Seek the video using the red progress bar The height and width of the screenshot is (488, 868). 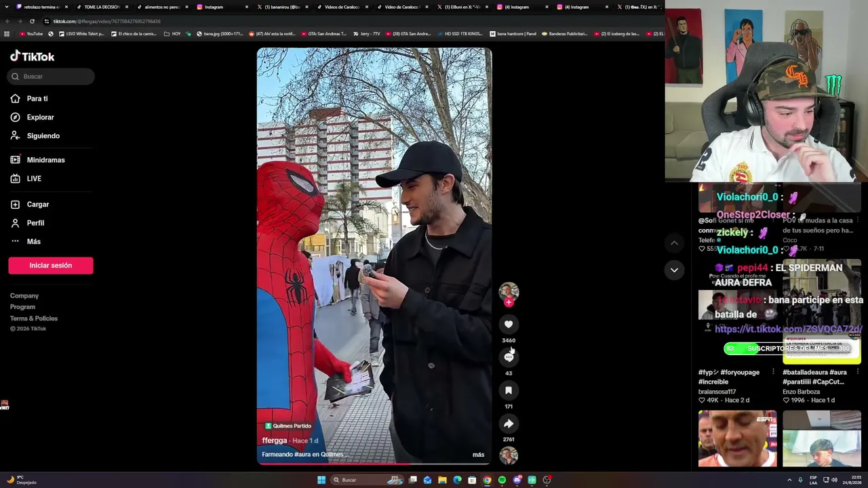(x=374, y=464)
